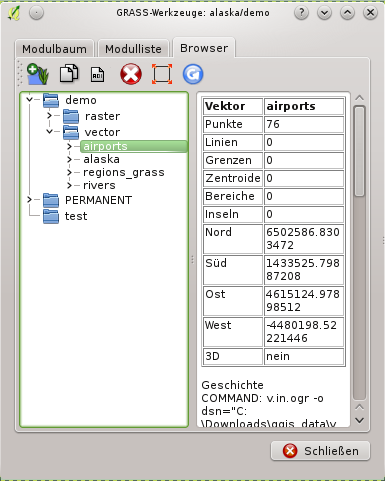Click QGIS logo in title bar

(x=14, y=13)
